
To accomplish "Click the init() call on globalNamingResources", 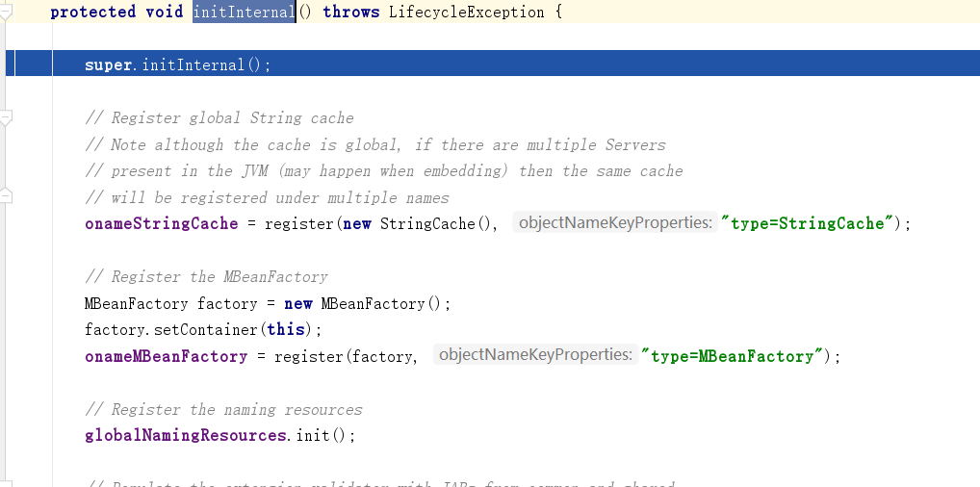I will pyautogui.click(x=321, y=435).
